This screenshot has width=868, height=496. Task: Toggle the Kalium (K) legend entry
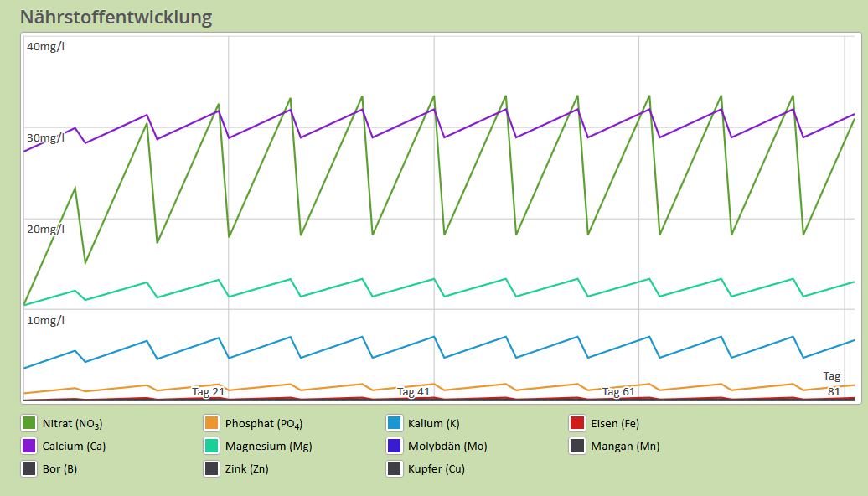395,423
